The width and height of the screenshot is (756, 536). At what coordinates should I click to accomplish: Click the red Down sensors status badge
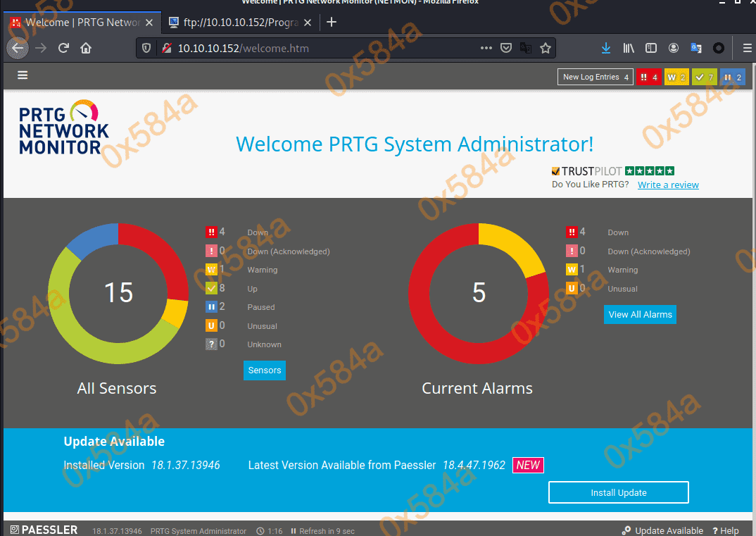[648, 77]
